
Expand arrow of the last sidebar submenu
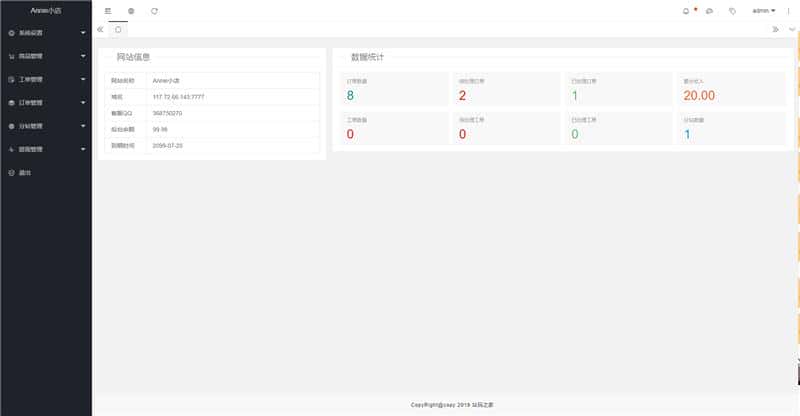click(x=83, y=149)
